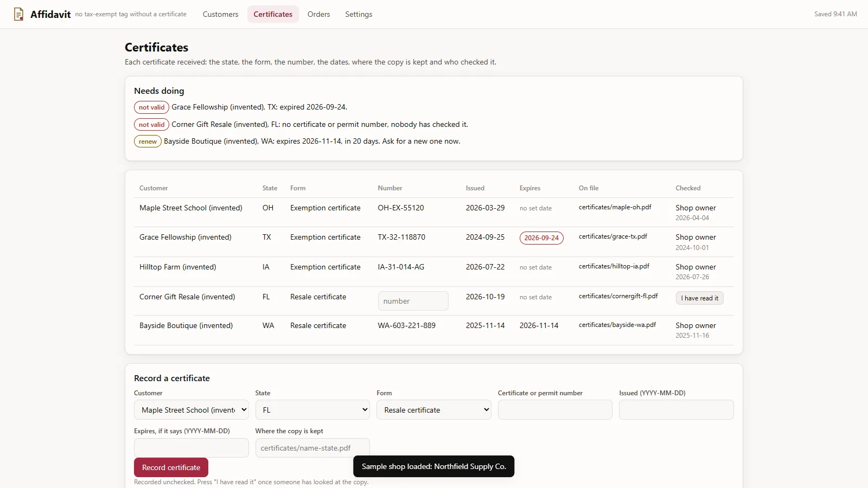The width and height of the screenshot is (868, 488).
Task: Open the Customers tab
Action: (x=220, y=14)
